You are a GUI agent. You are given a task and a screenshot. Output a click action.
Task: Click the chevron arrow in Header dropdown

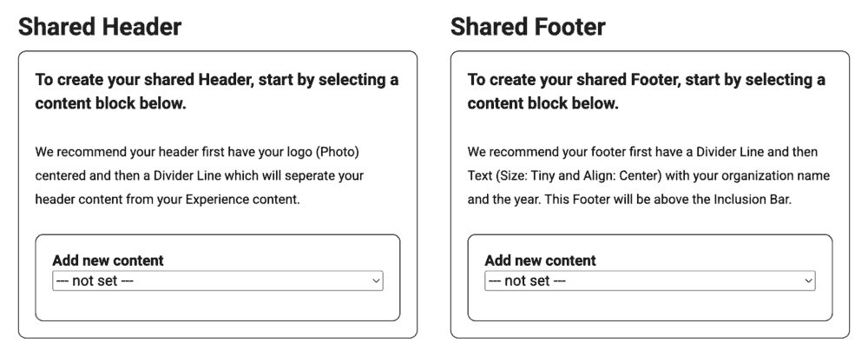376,281
